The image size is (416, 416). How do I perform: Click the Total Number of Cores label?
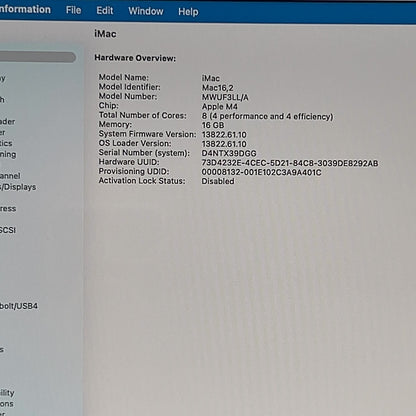point(143,115)
